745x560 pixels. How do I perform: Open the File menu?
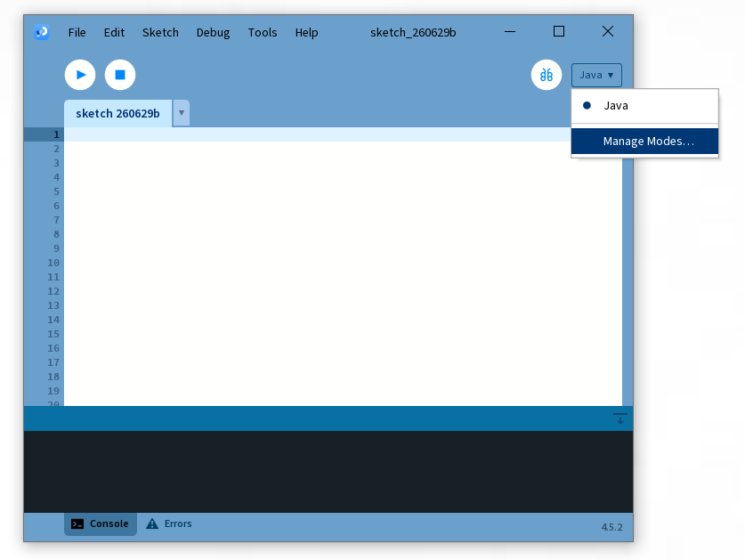tap(77, 32)
